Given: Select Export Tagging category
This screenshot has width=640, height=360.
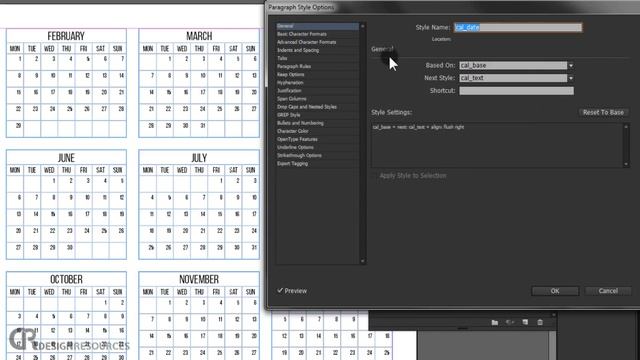Looking at the screenshot, I should [x=318, y=164].
